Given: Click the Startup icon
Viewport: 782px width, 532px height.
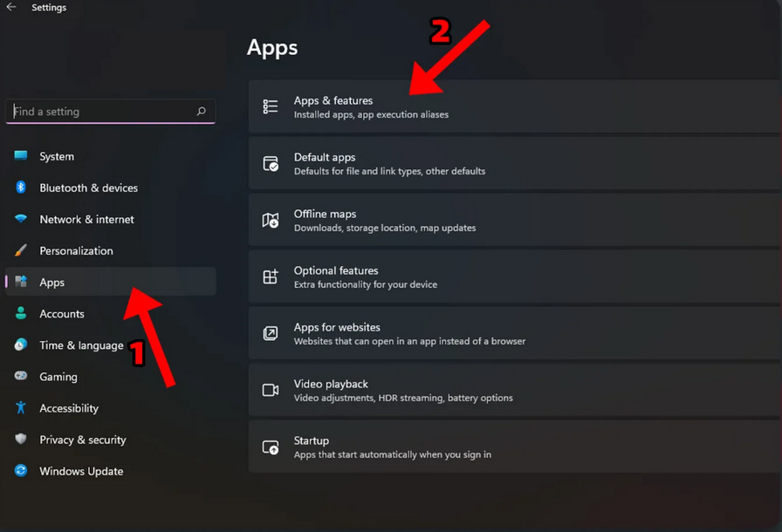Looking at the screenshot, I should pos(271,447).
